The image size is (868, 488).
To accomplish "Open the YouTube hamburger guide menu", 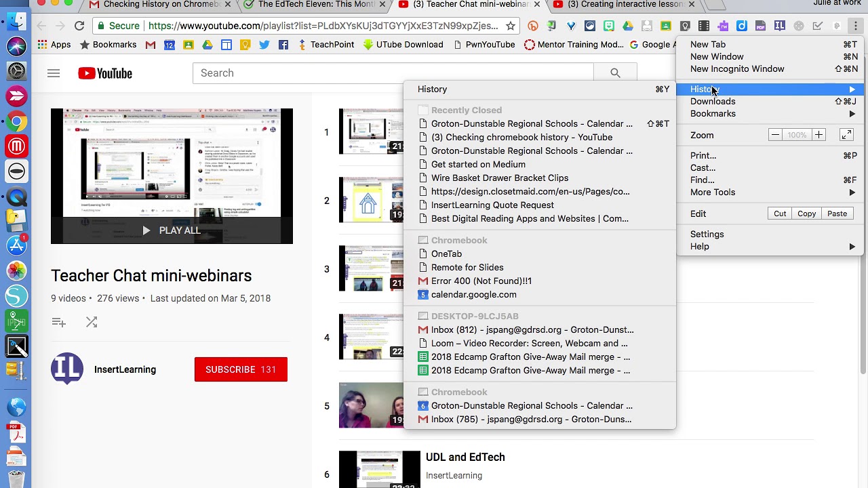I will coord(54,73).
